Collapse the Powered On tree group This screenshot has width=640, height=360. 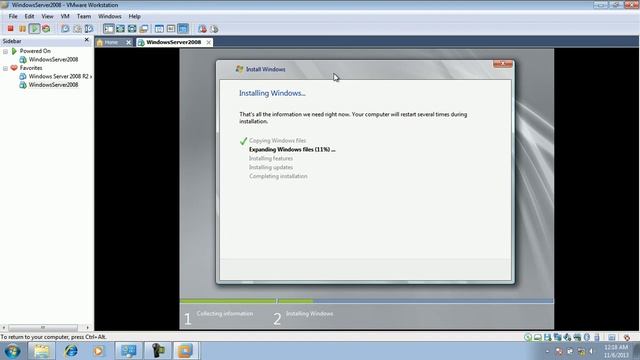point(5,51)
